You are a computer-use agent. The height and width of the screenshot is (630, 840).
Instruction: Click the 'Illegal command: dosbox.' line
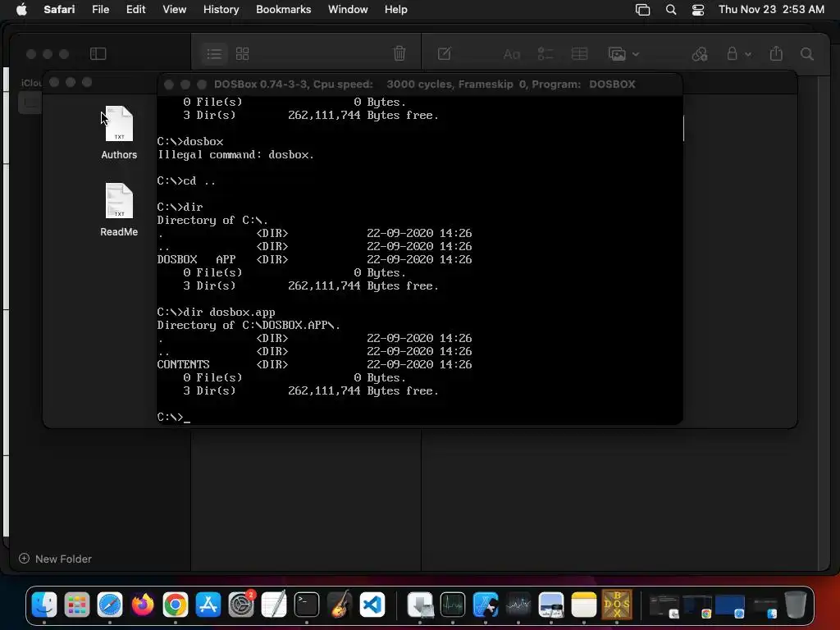click(x=235, y=155)
